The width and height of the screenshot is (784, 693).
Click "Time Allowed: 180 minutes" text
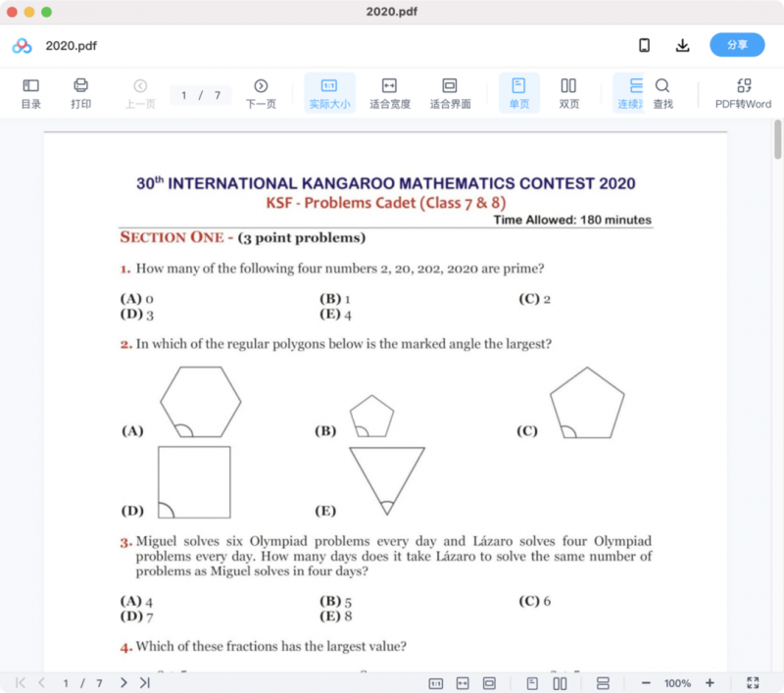572,220
